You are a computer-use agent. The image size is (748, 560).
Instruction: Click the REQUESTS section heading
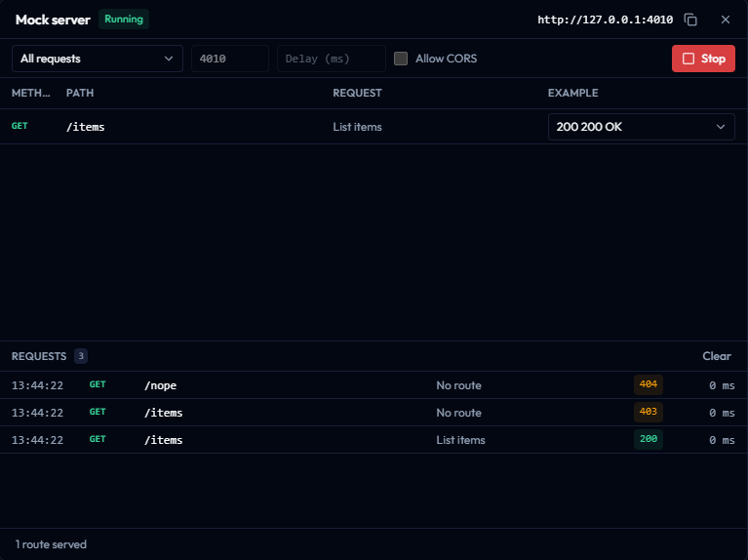[x=39, y=356]
